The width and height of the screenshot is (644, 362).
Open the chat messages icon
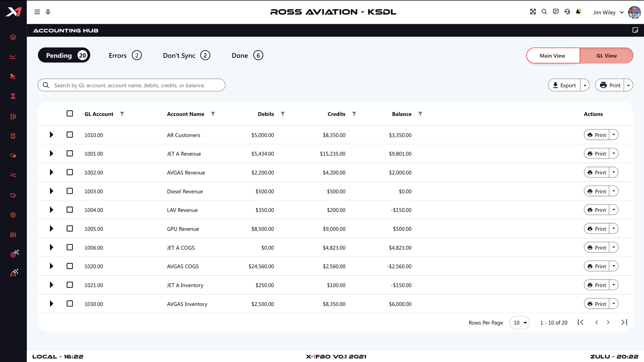pos(556,12)
